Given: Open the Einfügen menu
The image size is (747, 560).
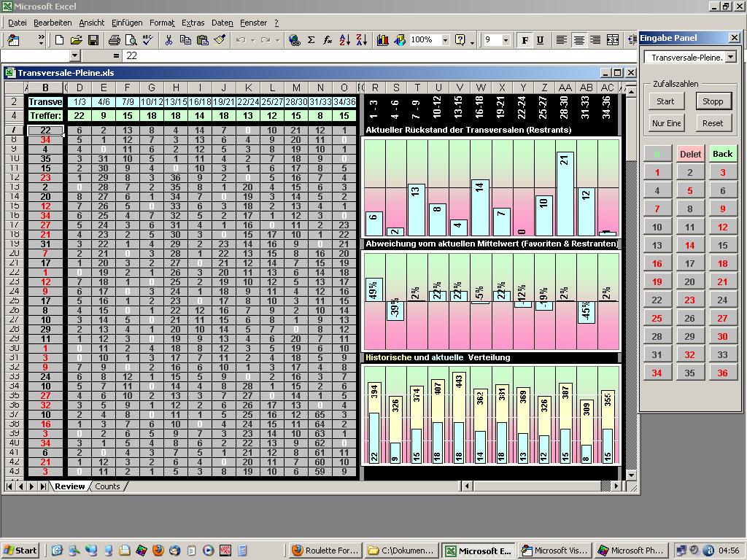Looking at the screenshot, I should click(x=127, y=23).
